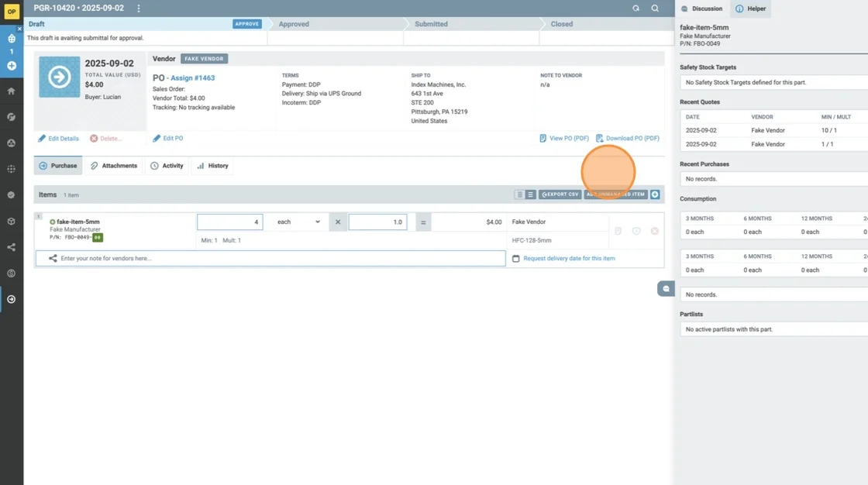
Task: Click the share icon in left sidebar
Action: click(12, 247)
